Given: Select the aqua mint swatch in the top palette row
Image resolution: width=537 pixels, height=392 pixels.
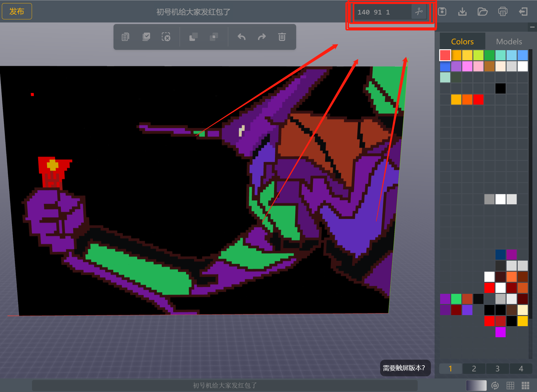Looking at the screenshot, I should [x=500, y=55].
